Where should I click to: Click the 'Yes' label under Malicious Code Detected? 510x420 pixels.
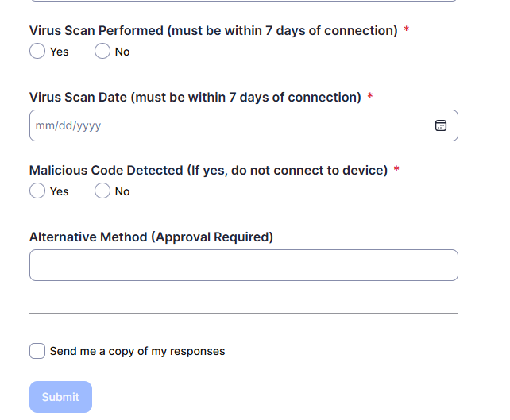point(60,191)
